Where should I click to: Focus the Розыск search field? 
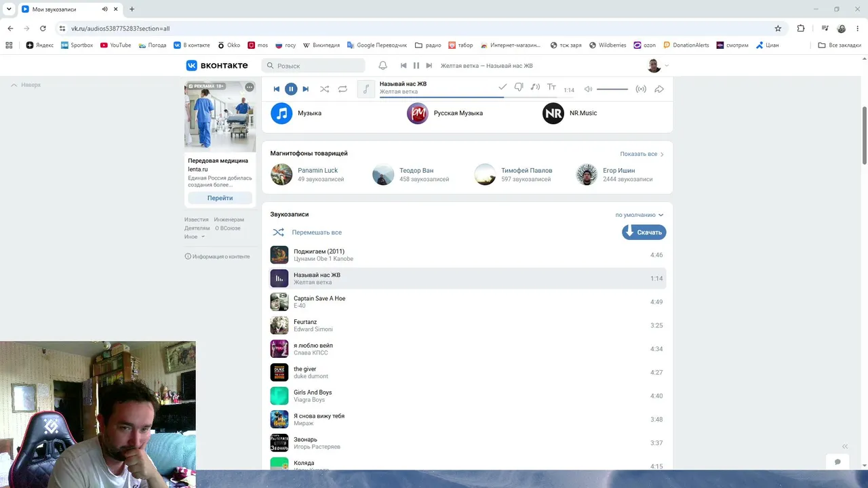coord(313,66)
